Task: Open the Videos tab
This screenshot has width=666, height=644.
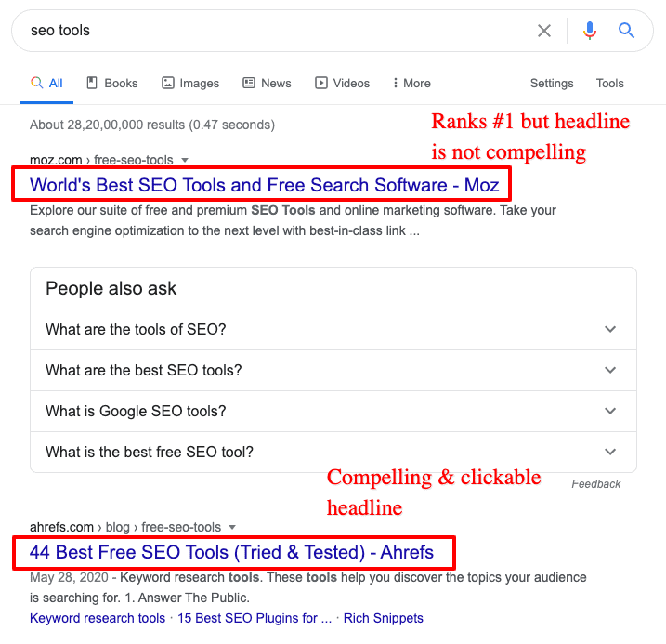Action: coord(343,84)
